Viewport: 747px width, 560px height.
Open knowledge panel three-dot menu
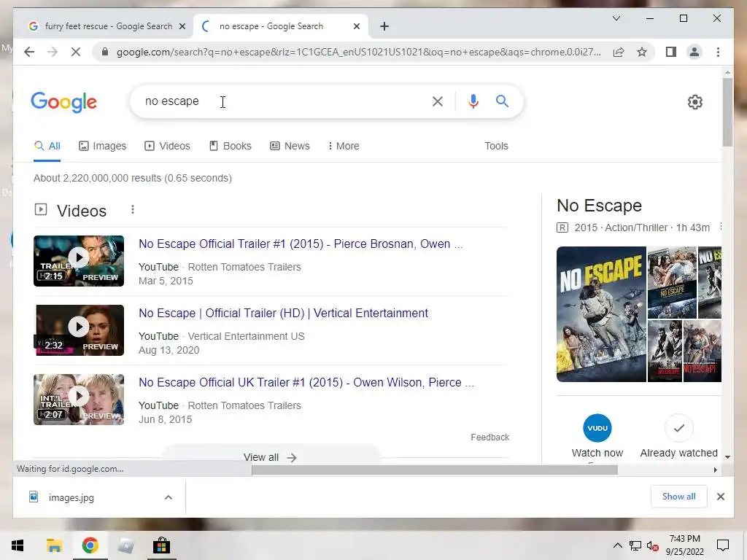coord(720,227)
